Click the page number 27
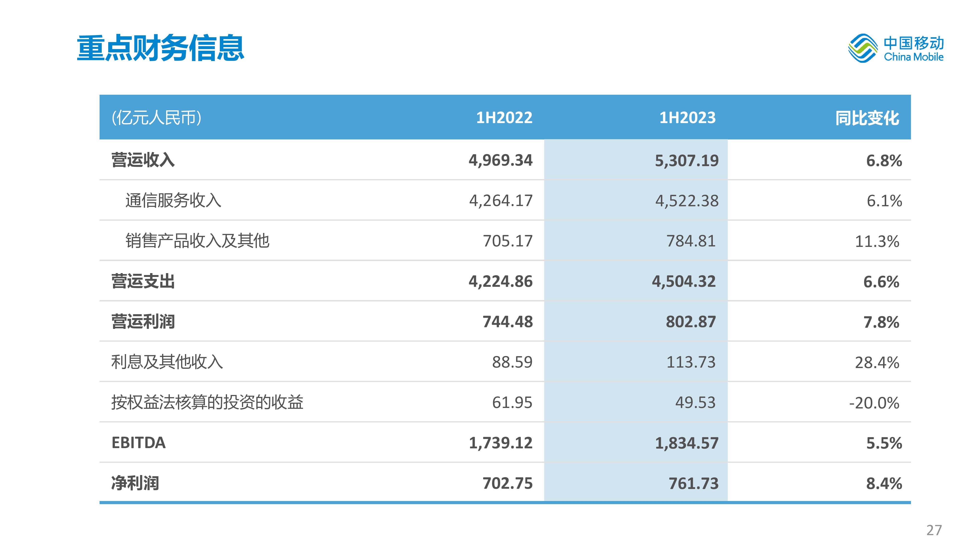 click(x=934, y=530)
